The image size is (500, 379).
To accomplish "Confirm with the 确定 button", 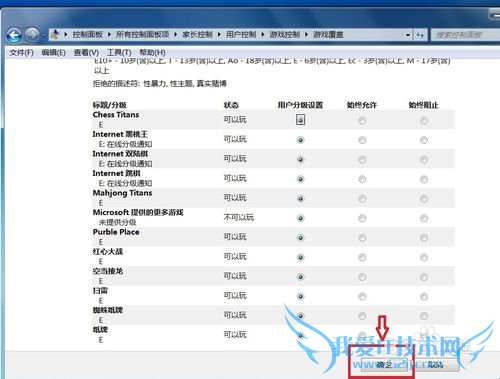I will 384,365.
